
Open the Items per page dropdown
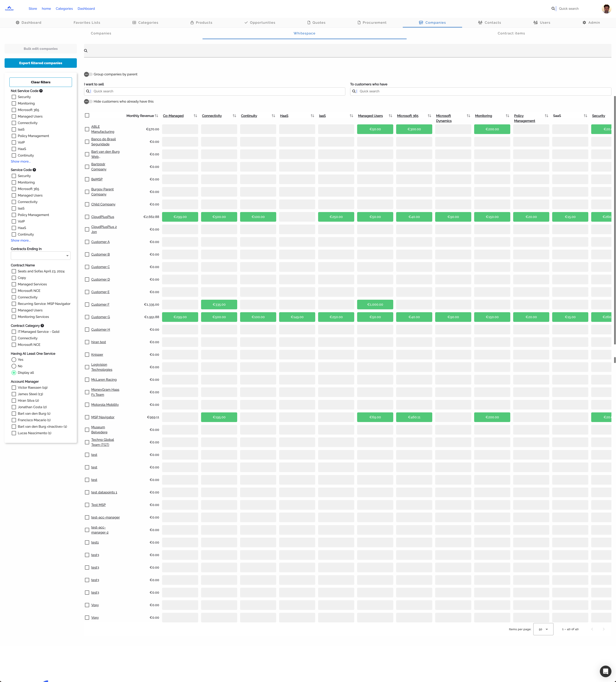pos(543,629)
